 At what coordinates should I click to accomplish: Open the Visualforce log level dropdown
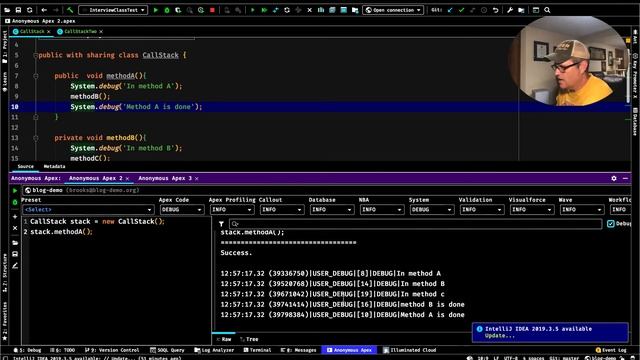[531, 209]
